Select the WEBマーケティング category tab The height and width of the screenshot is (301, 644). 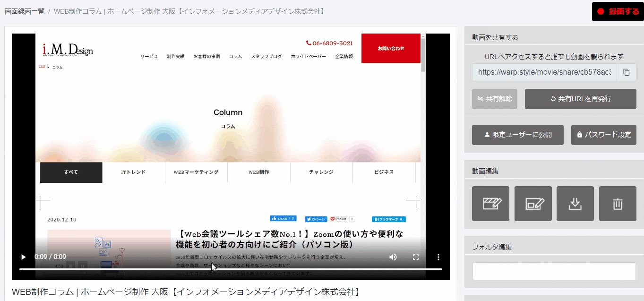[196, 172]
